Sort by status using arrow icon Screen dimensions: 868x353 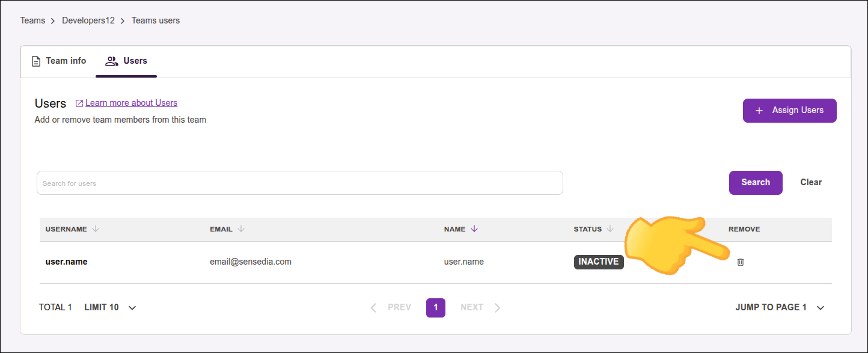[x=610, y=229]
